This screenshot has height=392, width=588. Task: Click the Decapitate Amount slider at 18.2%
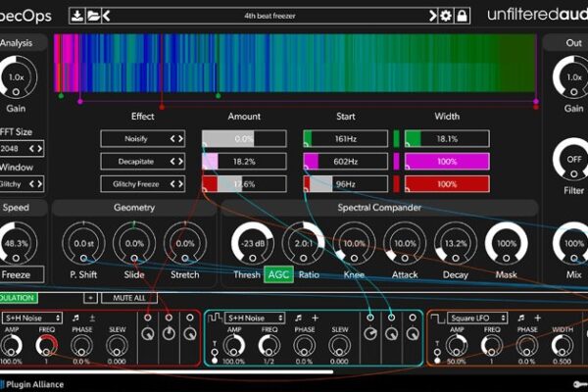tap(244, 161)
